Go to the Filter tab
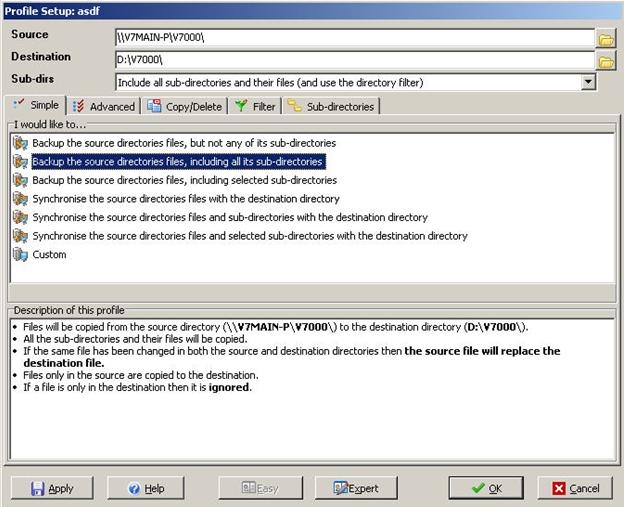Viewport: 624px width, 507px height. [x=255, y=106]
